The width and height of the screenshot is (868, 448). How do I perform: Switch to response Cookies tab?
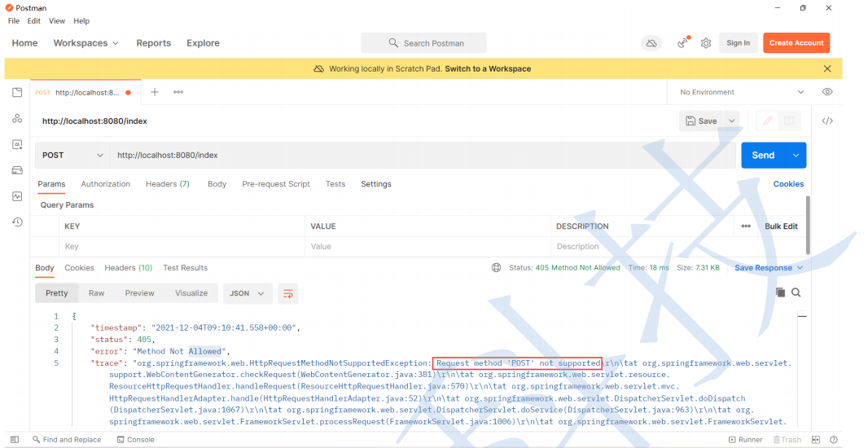(79, 267)
